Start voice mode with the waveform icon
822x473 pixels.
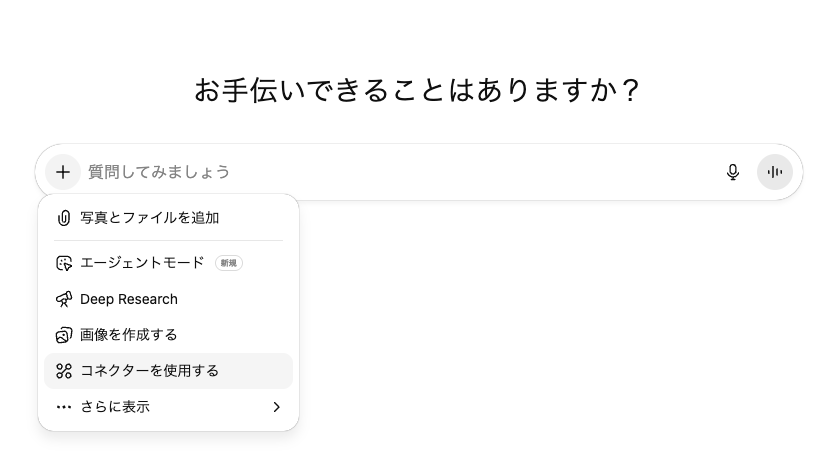pyautogui.click(x=774, y=172)
